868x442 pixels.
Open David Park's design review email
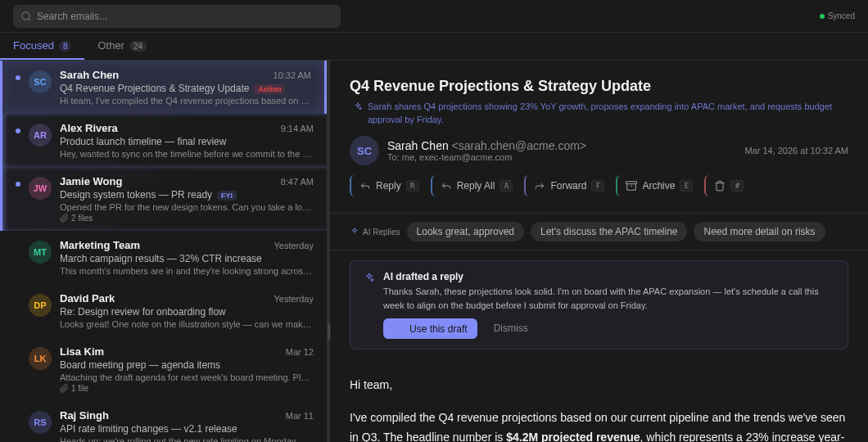tap(164, 311)
